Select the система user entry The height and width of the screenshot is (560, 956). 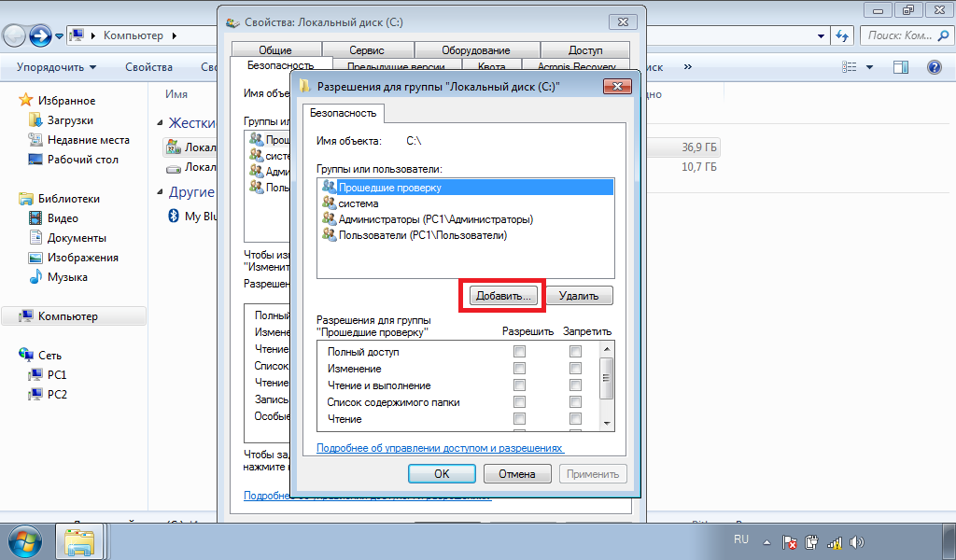pos(358,203)
